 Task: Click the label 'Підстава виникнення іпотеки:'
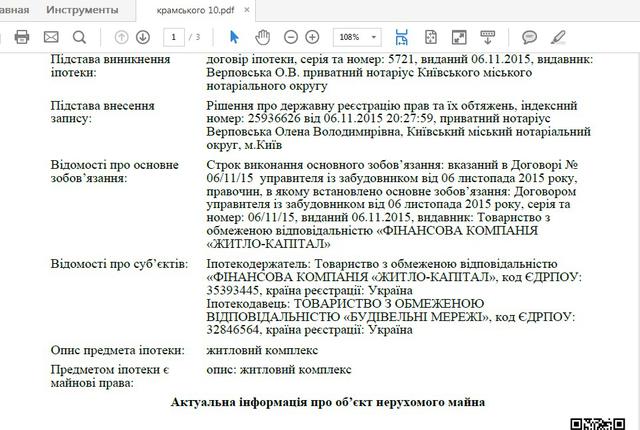pyautogui.click(x=110, y=66)
